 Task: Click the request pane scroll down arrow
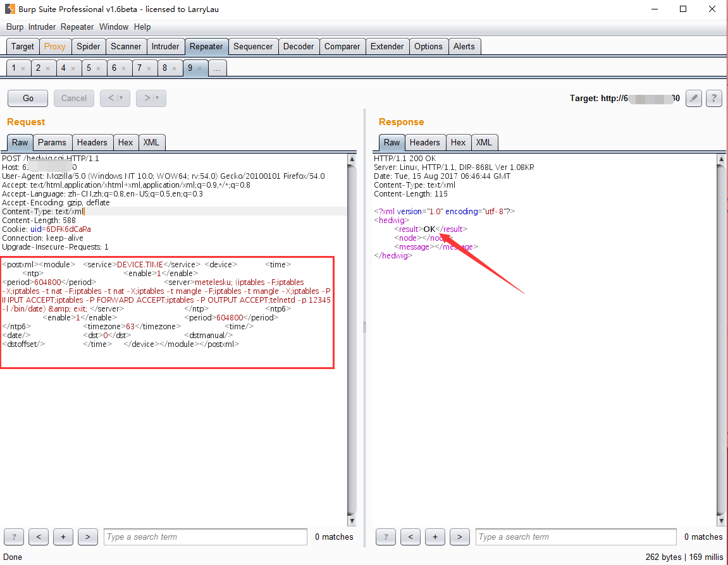[x=352, y=521]
